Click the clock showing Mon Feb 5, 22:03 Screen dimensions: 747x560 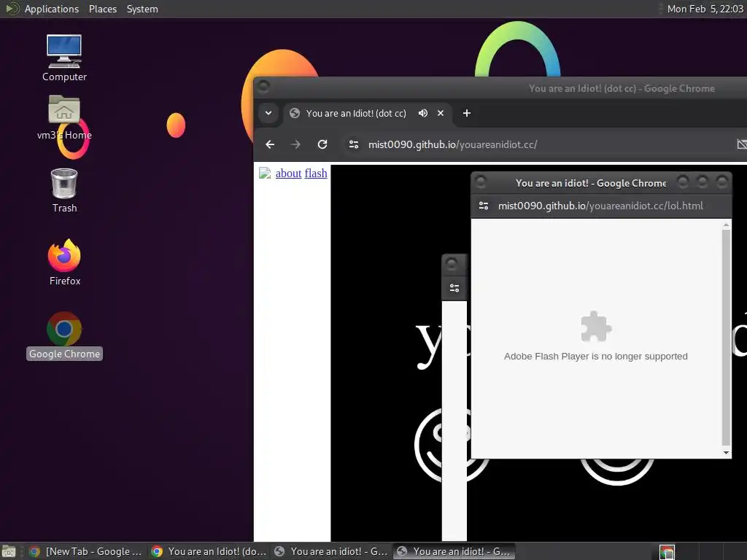click(x=705, y=9)
